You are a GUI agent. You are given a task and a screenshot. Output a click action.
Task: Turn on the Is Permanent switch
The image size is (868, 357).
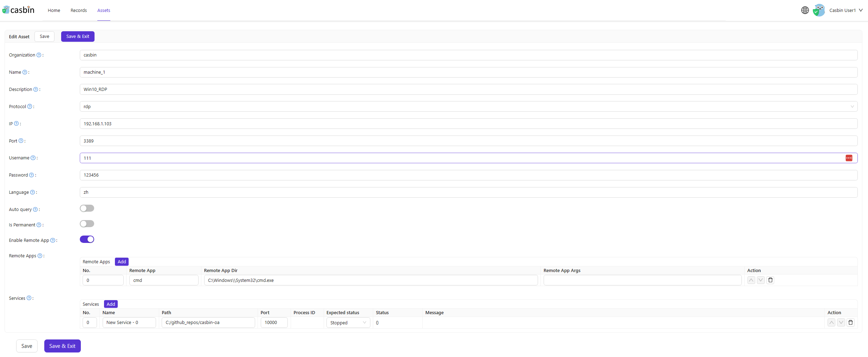click(x=87, y=224)
